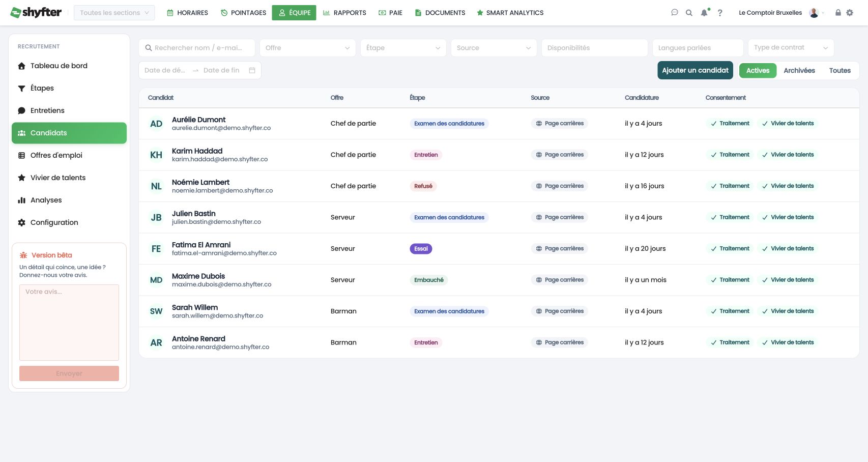Click the user avatar in header
The width and height of the screenshot is (868, 462).
(x=814, y=13)
